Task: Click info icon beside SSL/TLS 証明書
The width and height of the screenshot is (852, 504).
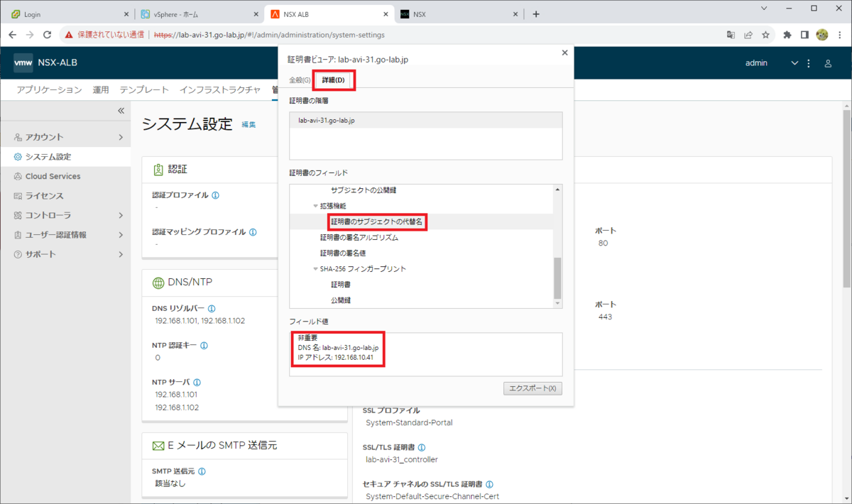Action: tap(422, 447)
